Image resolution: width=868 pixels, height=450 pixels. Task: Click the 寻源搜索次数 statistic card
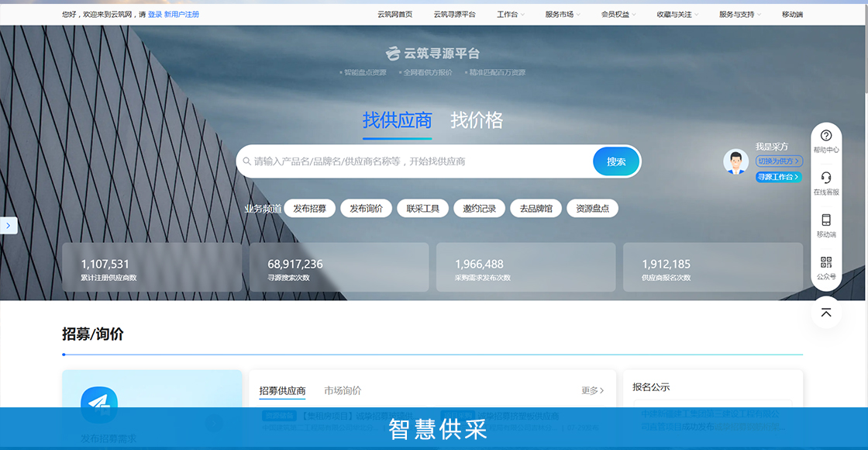339,267
